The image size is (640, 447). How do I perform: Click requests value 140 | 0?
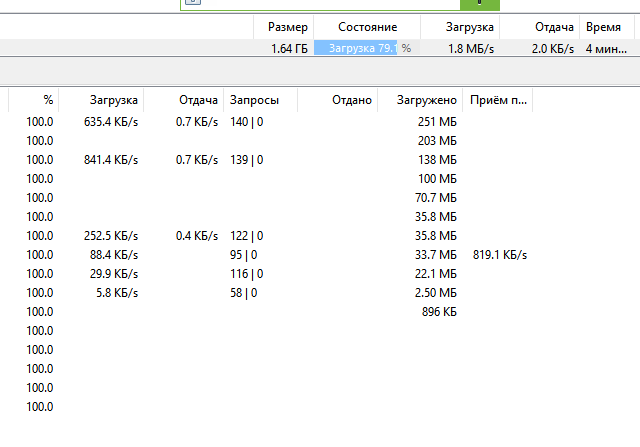(247, 122)
